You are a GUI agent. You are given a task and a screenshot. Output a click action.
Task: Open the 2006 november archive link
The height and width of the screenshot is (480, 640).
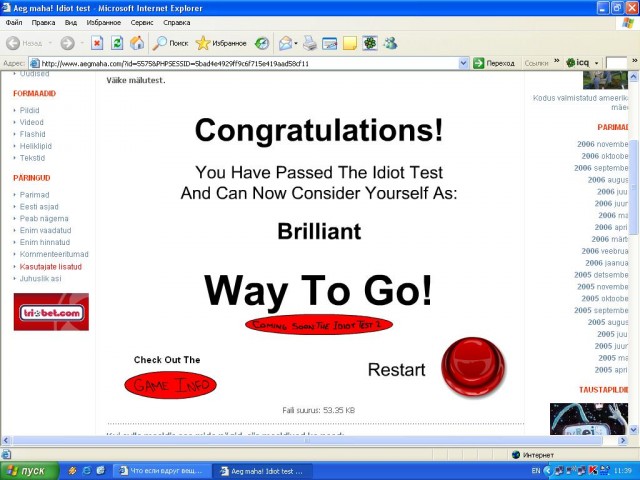pyautogui.click(x=602, y=144)
